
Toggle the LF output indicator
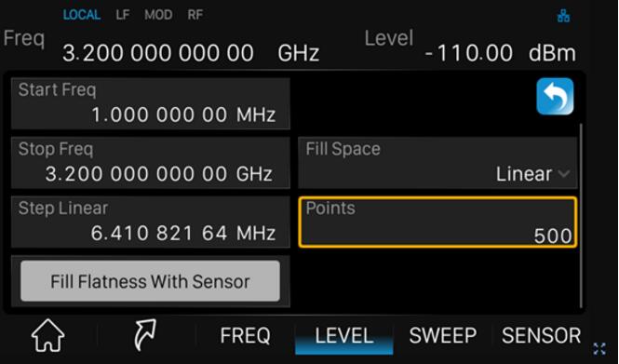click(x=122, y=15)
